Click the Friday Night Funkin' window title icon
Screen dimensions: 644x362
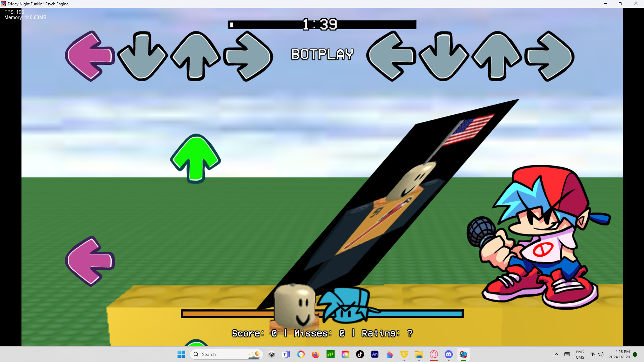[x=3, y=4]
